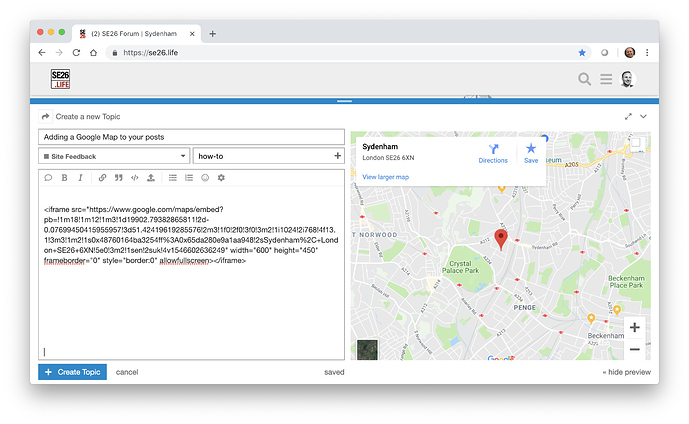Image resolution: width=689 pixels, height=424 pixels.
Task: Insert a numbered list
Action: (189, 177)
